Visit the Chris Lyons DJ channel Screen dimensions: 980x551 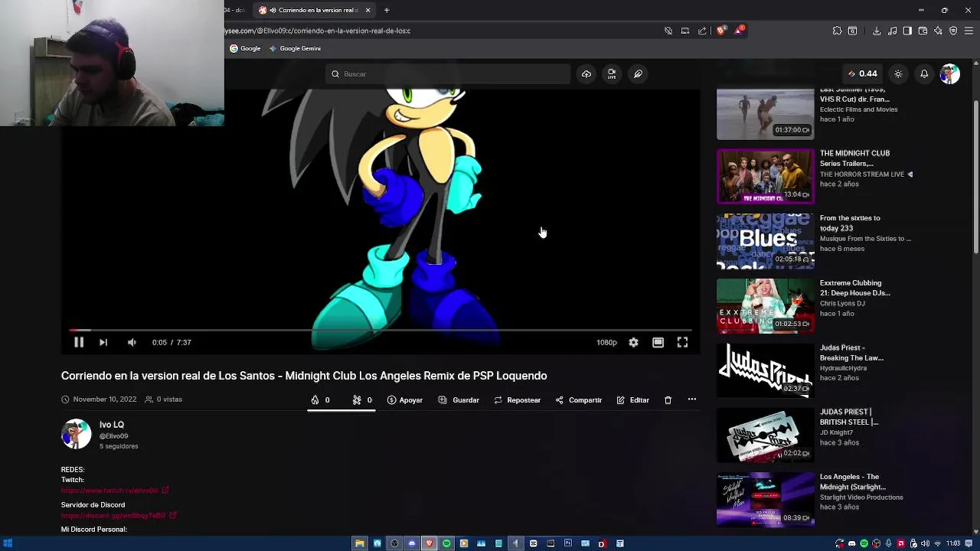pyautogui.click(x=842, y=303)
